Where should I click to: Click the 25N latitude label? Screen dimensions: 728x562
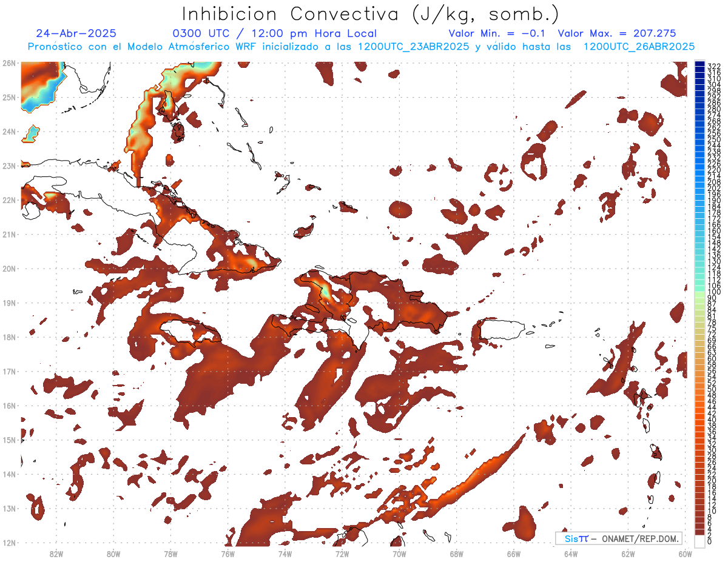pos(9,97)
